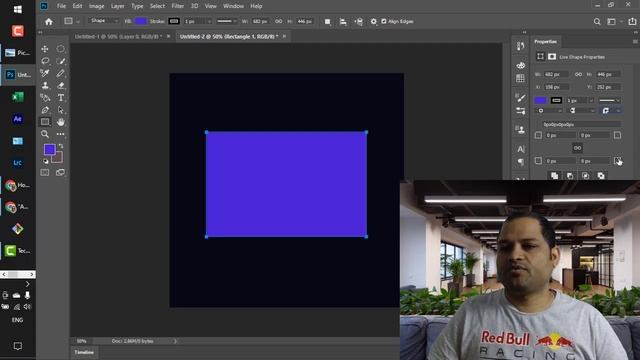Click the foreground color swatch in toolbar
640x360 pixels.
point(50,150)
